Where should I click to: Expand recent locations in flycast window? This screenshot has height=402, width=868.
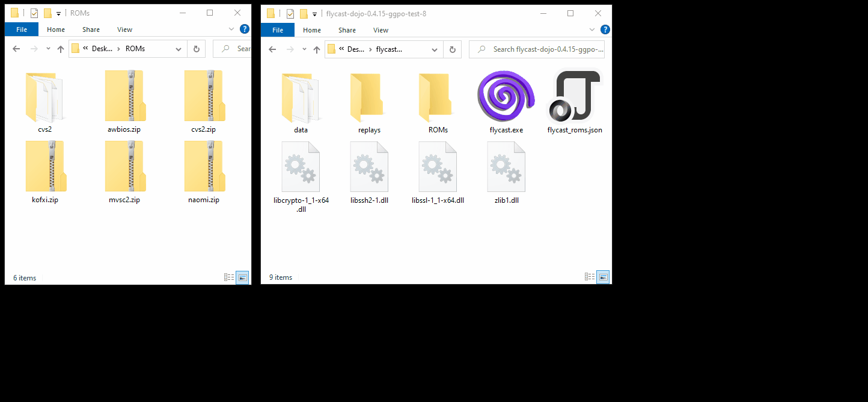(304, 49)
